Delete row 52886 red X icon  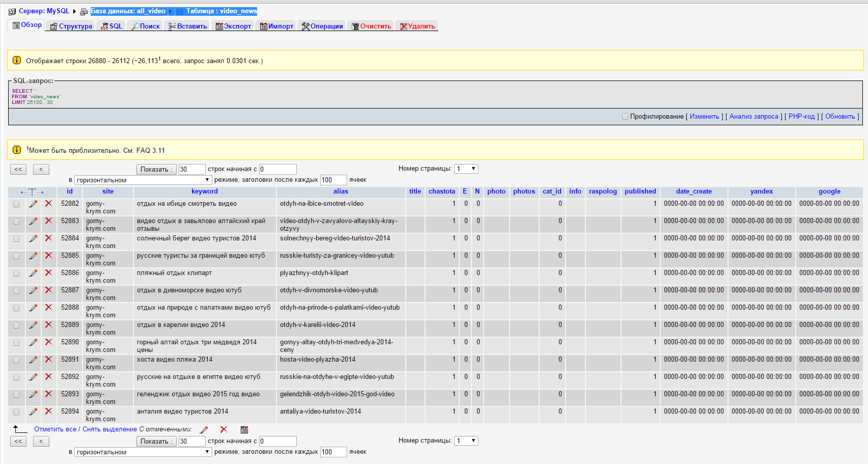(48, 273)
